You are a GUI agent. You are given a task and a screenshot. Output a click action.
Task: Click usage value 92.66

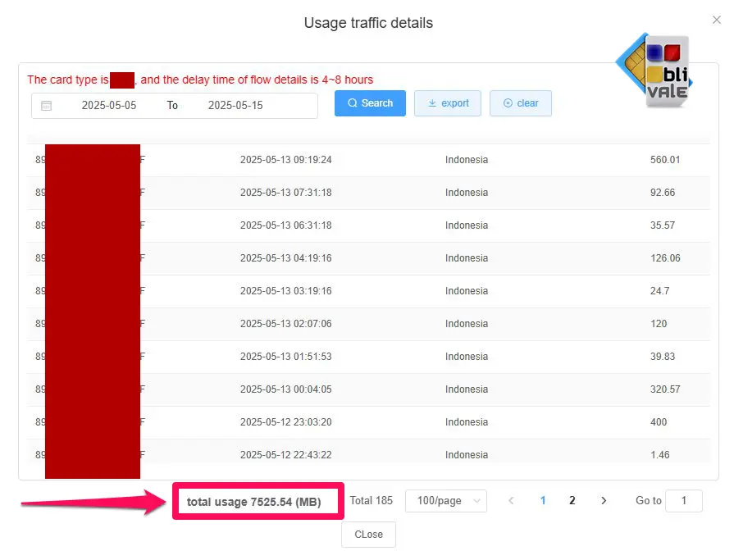(x=663, y=193)
